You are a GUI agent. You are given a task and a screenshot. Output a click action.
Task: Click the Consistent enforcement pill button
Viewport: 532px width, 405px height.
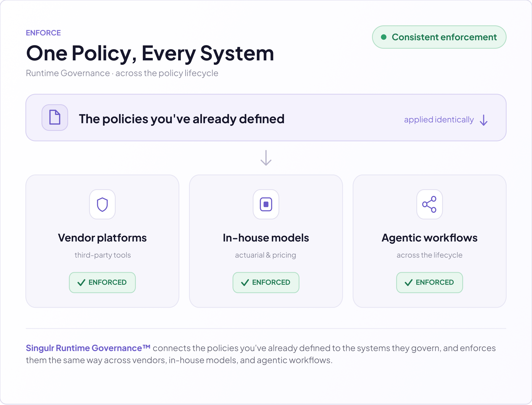[x=439, y=37]
